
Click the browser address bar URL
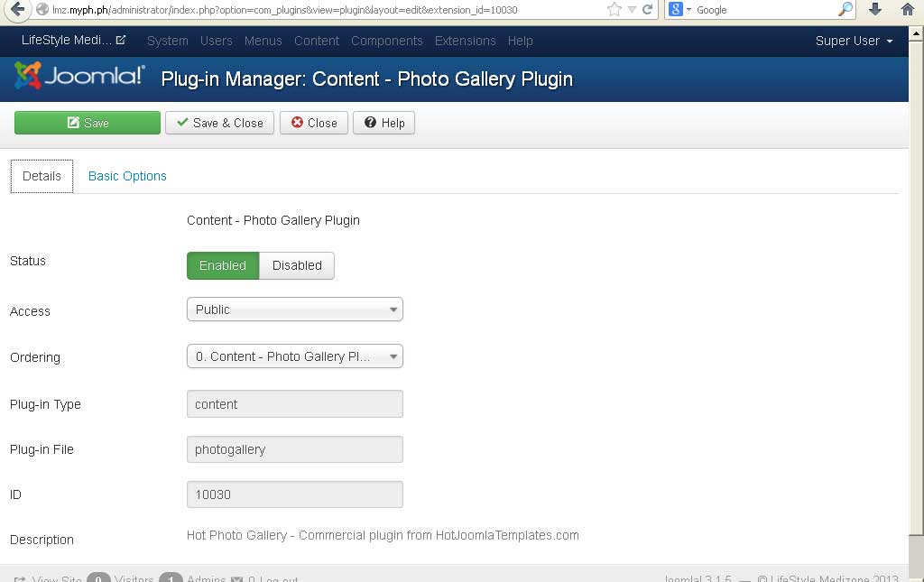284,9
